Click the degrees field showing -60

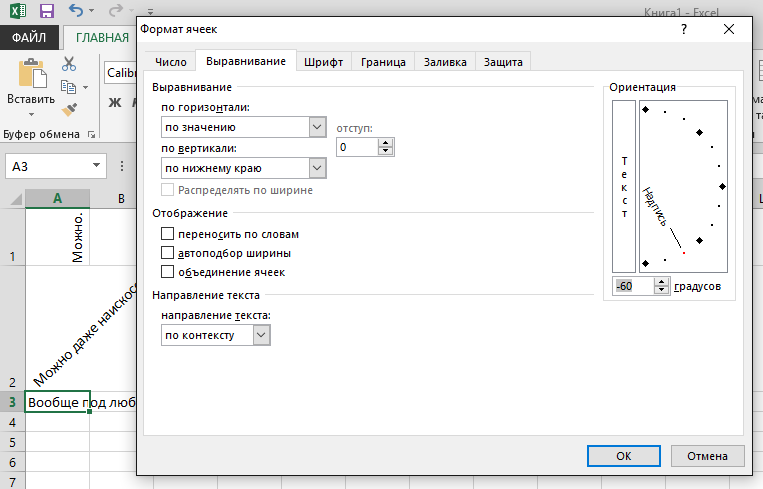(634, 286)
